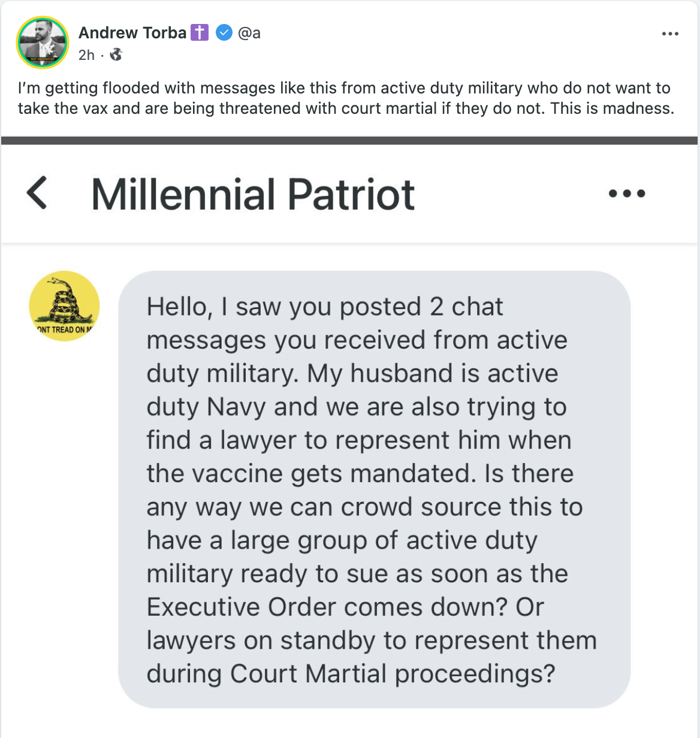700x738 pixels.
Task: Click the purple cross emoji badge
Action: pos(200,33)
